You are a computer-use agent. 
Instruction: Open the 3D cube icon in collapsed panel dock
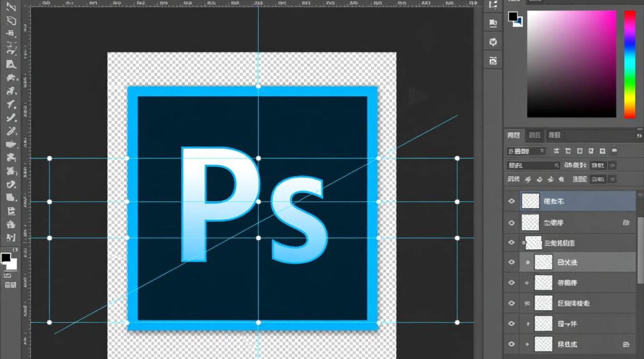pyautogui.click(x=493, y=42)
